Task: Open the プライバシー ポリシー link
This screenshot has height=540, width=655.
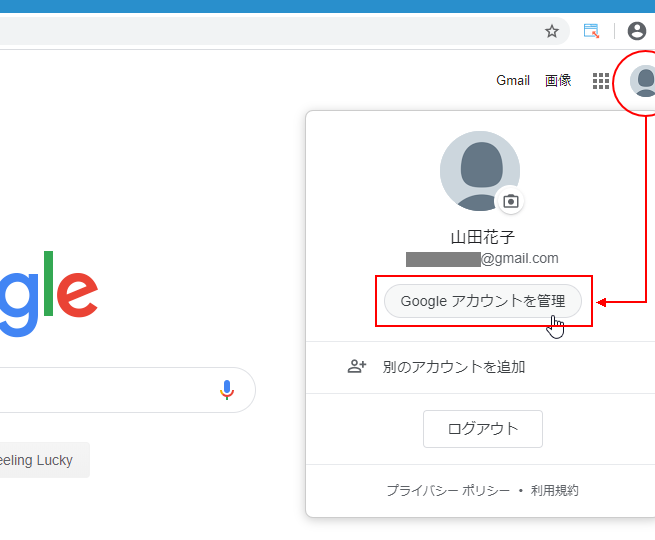Action: click(448, 490)
